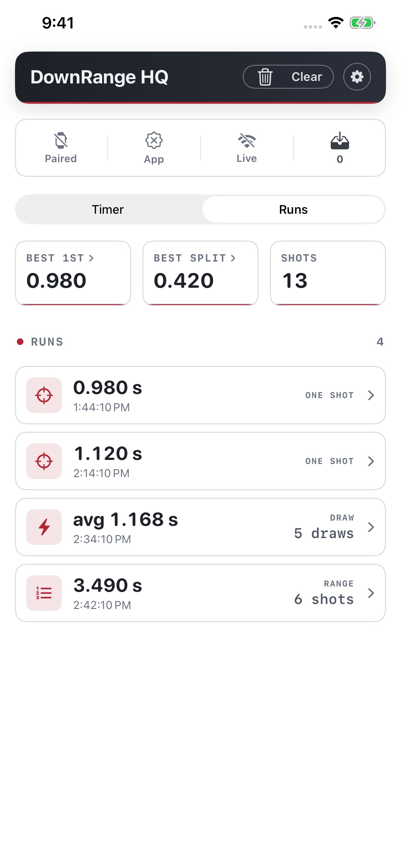Tap numbered list icon on range run
The width and height of the screenshot is (401, 868).
[44, 593]
